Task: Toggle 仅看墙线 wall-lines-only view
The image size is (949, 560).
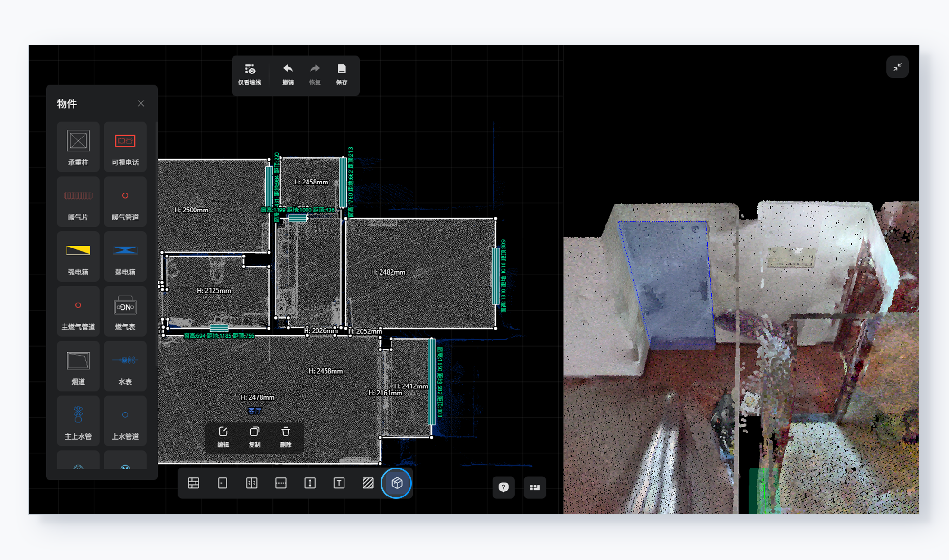Action: (x=250, y=75)
